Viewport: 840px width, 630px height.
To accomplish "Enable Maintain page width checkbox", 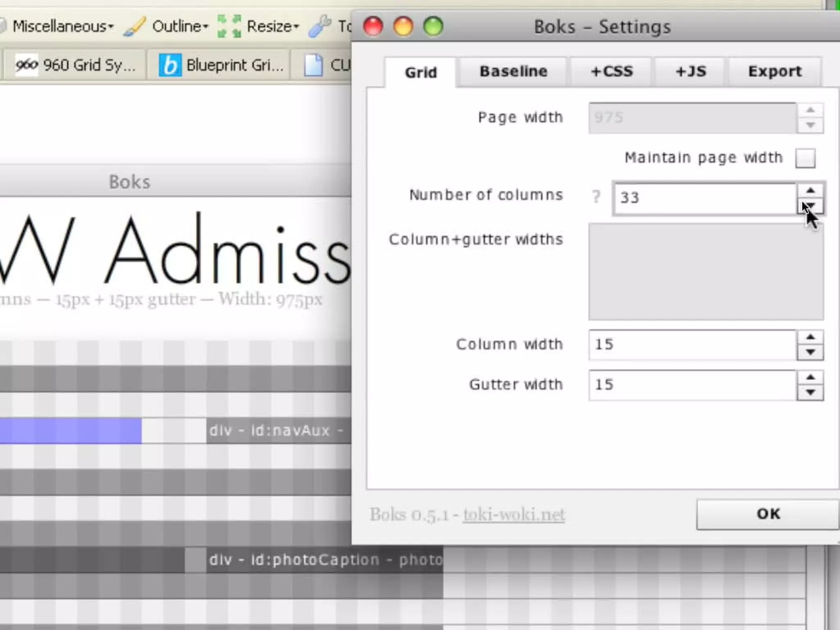I will [x=805, y=158].
